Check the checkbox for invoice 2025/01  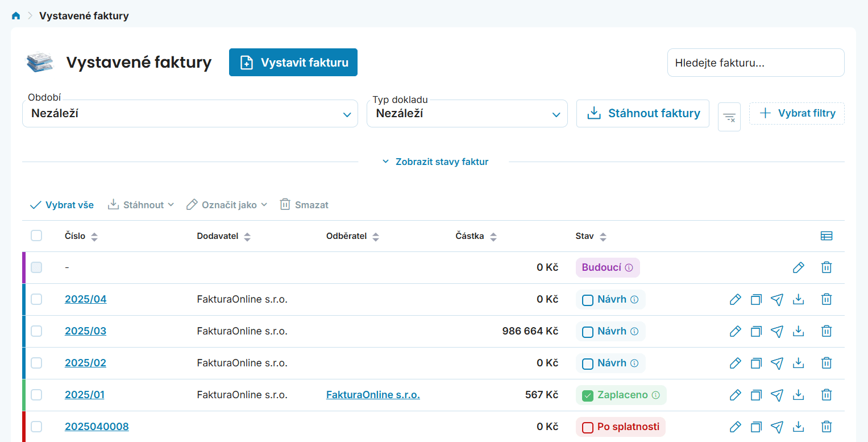pos(36,395)
